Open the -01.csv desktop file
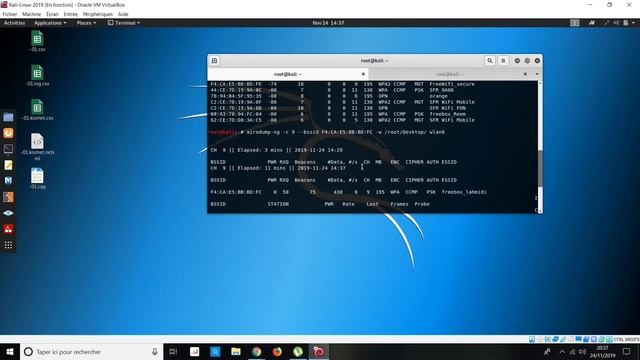The width and height of the screenshot is (640, 360). [37, 41]
